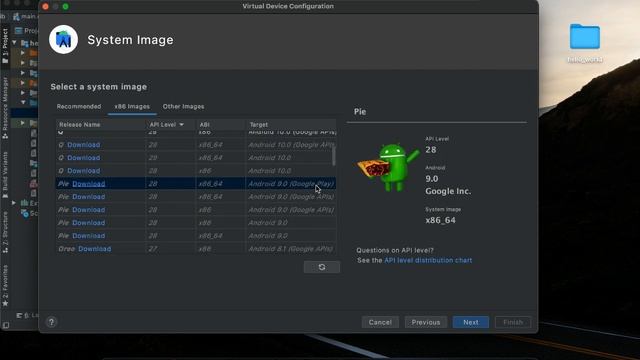Select the Android 8.1 (Google APIs) target cell
The image size is (640, 360).
coord(291,249)
